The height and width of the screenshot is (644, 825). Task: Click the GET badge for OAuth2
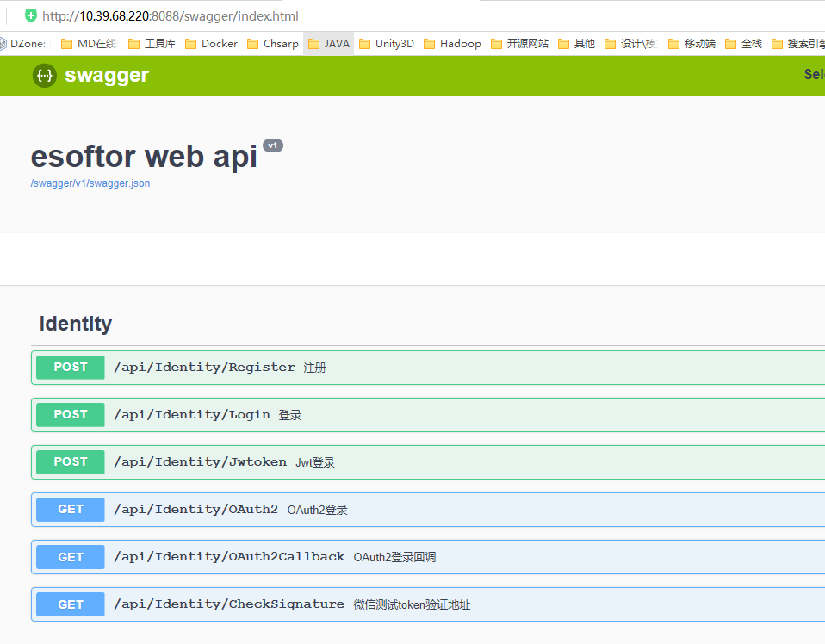coord(71,510)
